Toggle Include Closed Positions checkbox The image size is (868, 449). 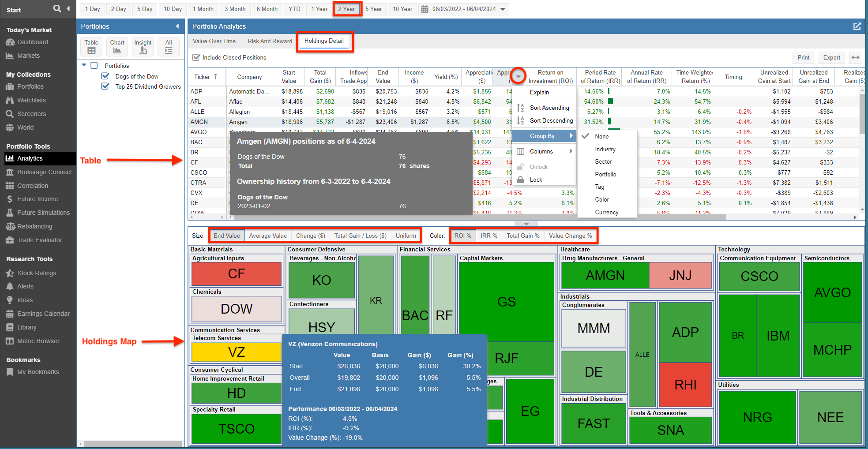click(196, 57)
